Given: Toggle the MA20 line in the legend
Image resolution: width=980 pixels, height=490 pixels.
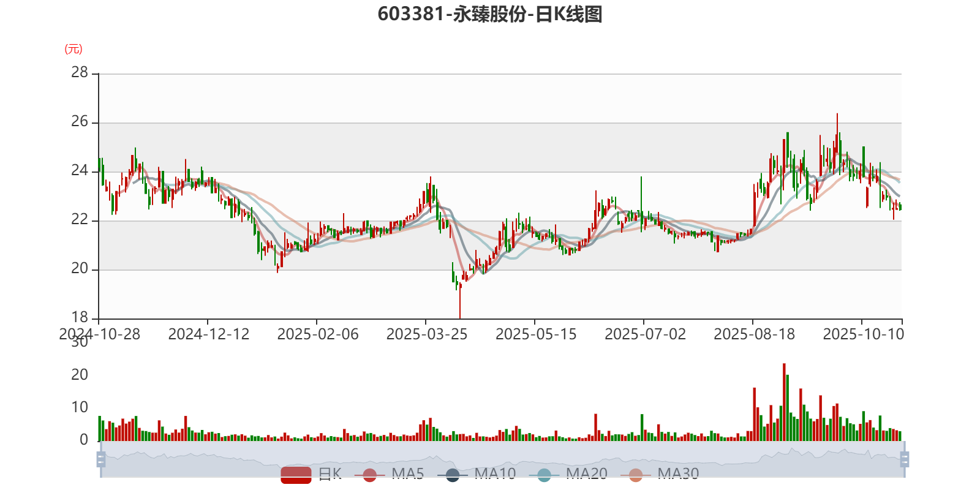Looking at the screenshot, I should coord(568,474).
